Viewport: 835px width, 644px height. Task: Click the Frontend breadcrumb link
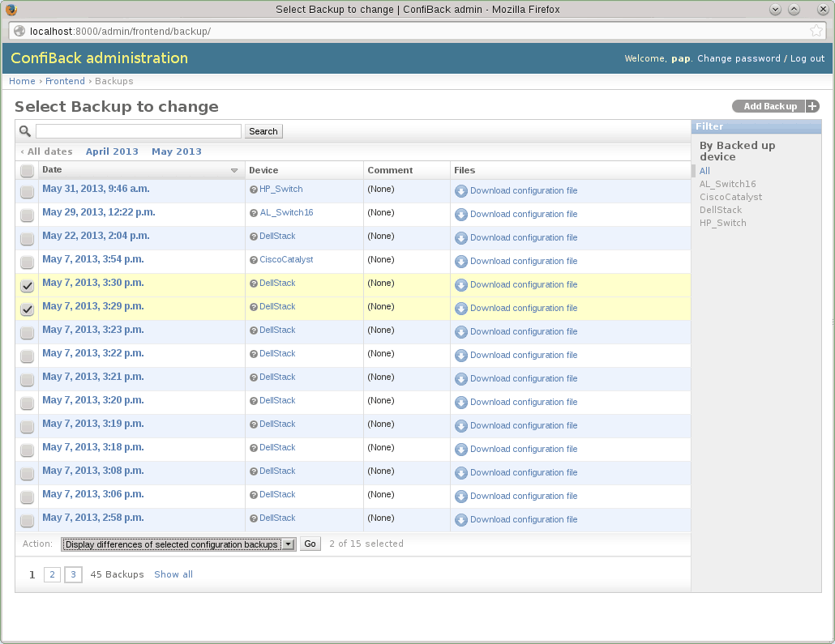coord(65,81)
